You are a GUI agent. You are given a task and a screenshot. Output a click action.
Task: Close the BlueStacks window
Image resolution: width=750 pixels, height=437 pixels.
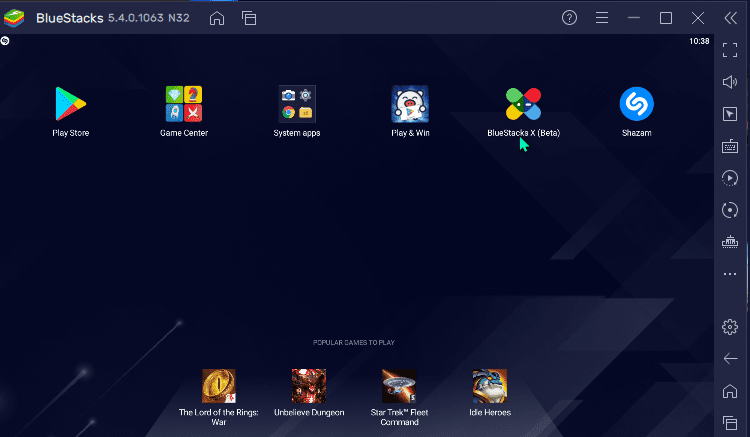[x=698, y=18]
